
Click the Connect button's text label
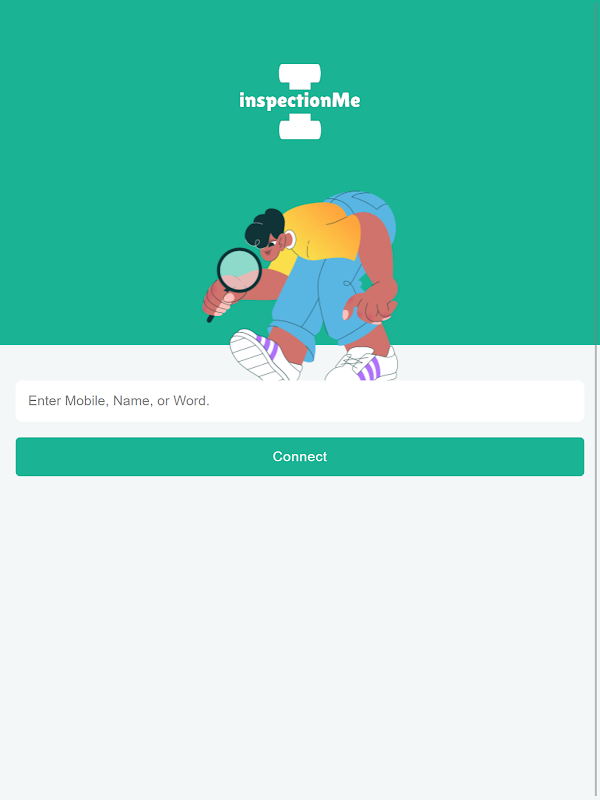pos(300,457)
